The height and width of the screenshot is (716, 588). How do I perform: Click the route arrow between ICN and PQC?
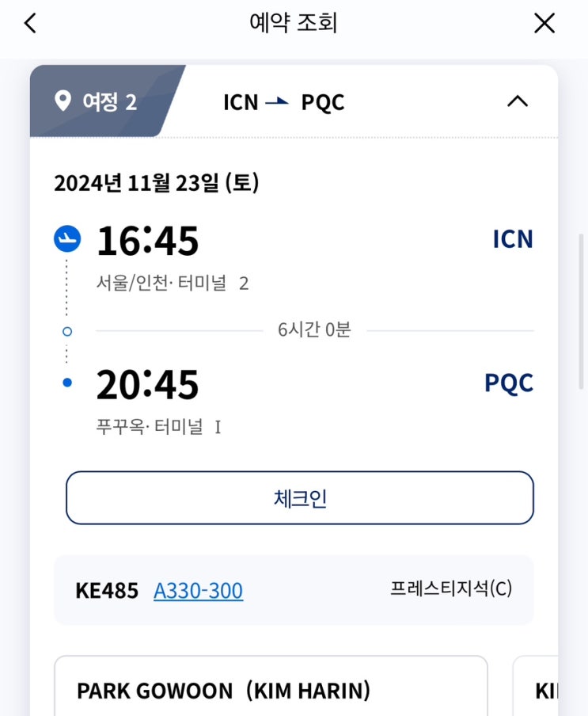277,102
